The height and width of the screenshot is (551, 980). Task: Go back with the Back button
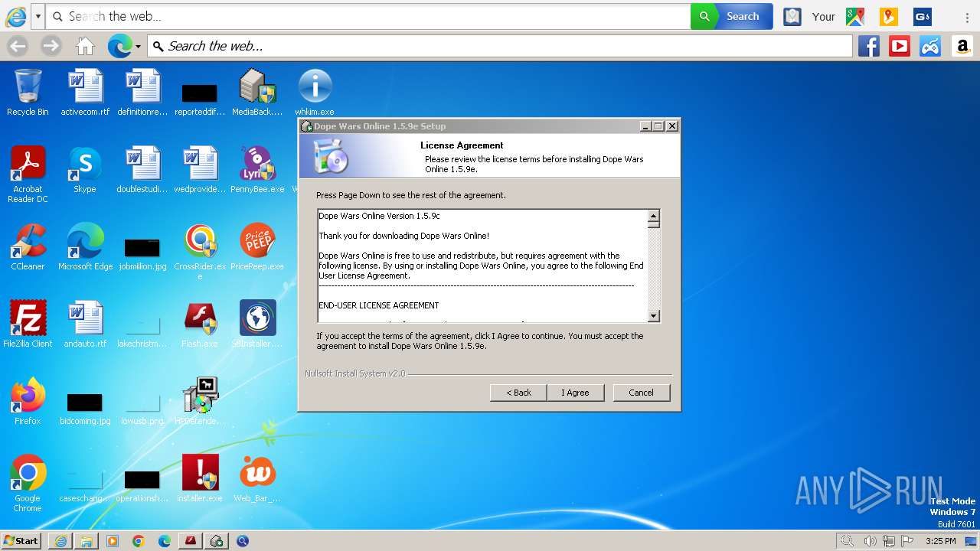[518, 393]
